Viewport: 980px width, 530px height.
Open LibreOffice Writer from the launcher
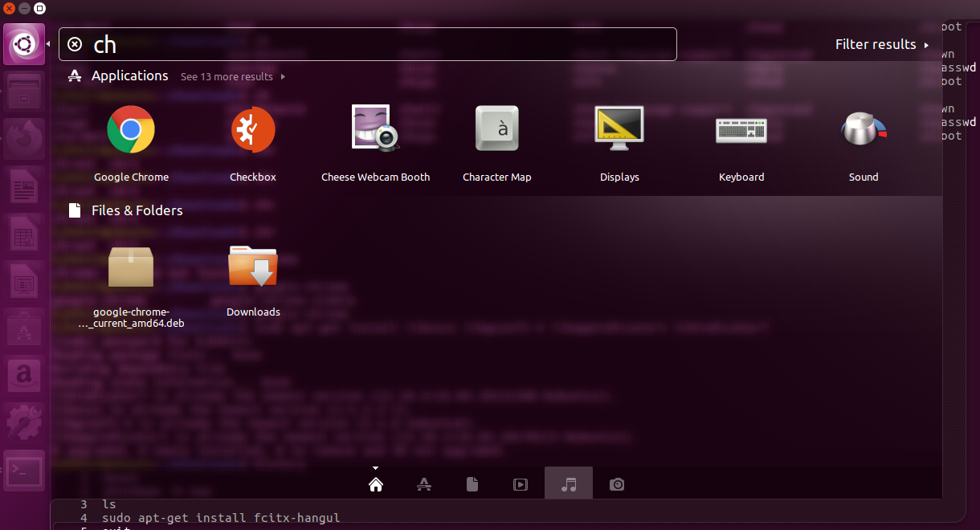[24, 185]
